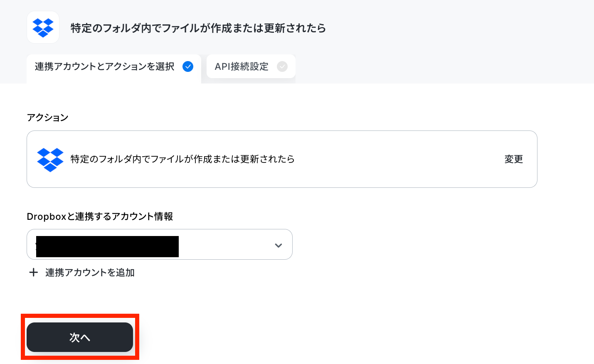Click the アクション section label
Screen dimensions: 594x364
point(47,118)
